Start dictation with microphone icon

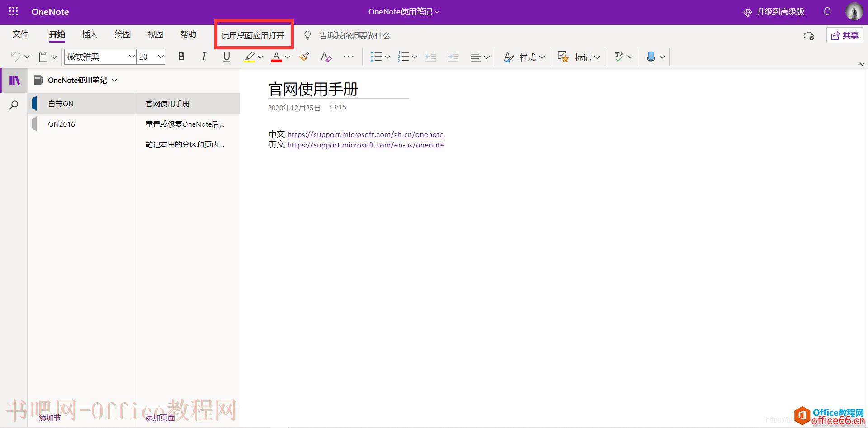(651, 57)
